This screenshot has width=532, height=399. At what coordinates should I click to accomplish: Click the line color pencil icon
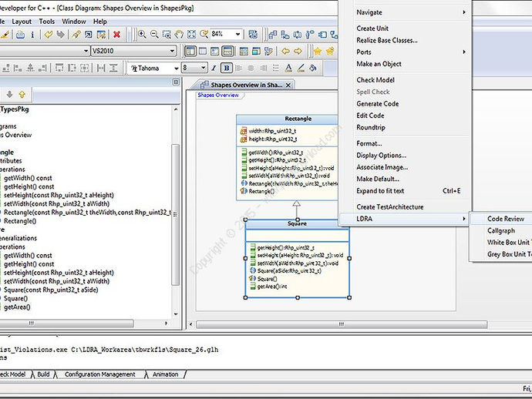[301, 68]
